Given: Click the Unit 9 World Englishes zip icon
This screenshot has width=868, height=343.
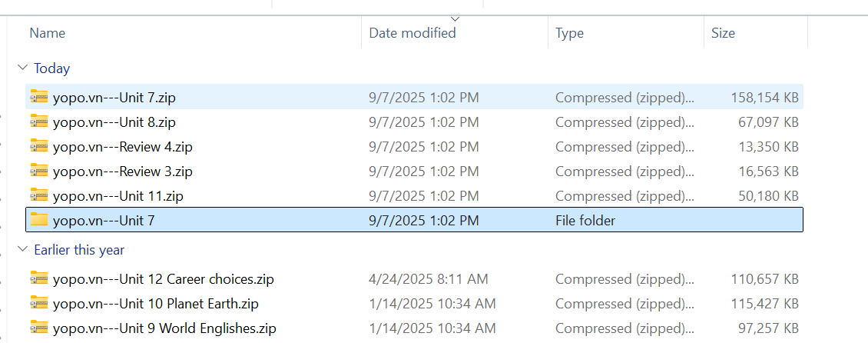Looking at the screenshot, I should [39, 328].
